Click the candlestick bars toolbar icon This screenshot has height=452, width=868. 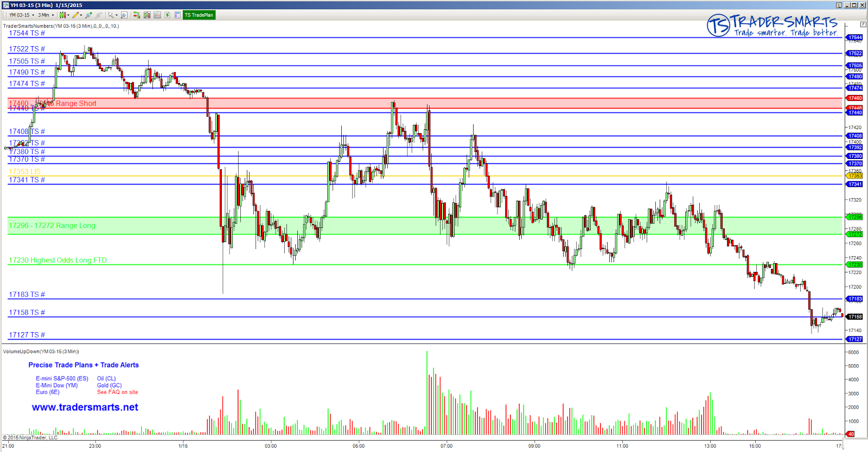147,15
